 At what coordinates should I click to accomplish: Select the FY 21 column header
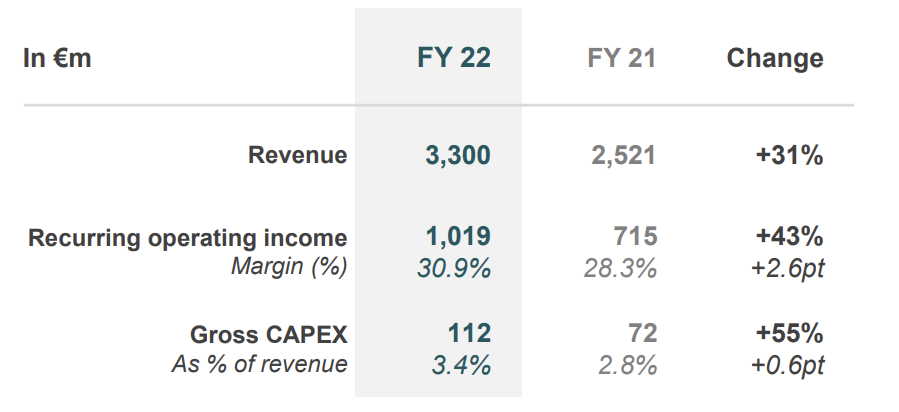[x=622, y=58]
